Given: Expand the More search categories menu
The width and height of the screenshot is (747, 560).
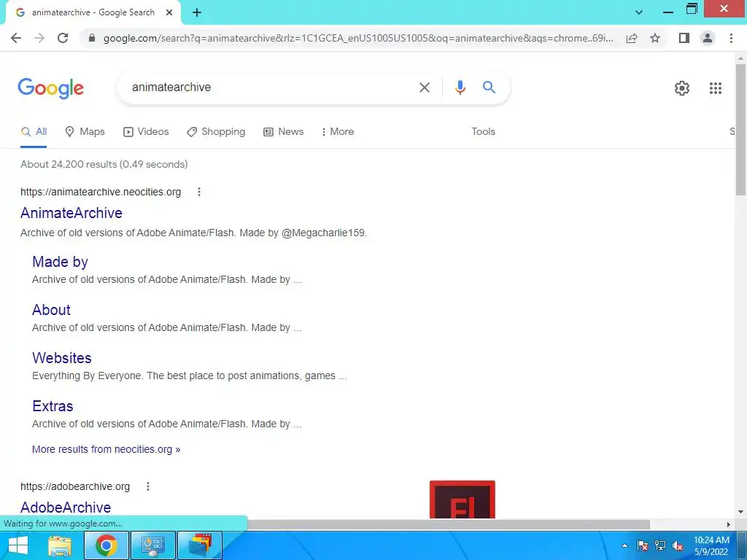Looking at the screenshot, I should pyautogui.click(x=337, y=132).
